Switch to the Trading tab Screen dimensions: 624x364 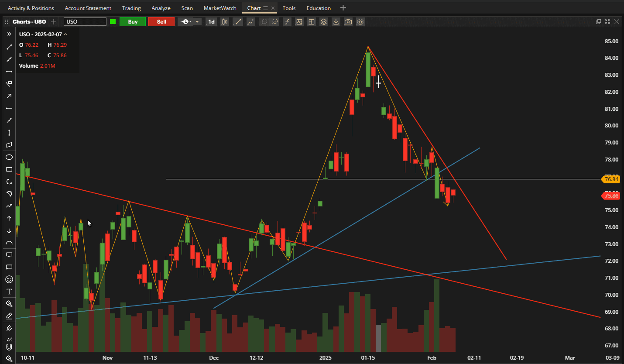tap(131, 8)
